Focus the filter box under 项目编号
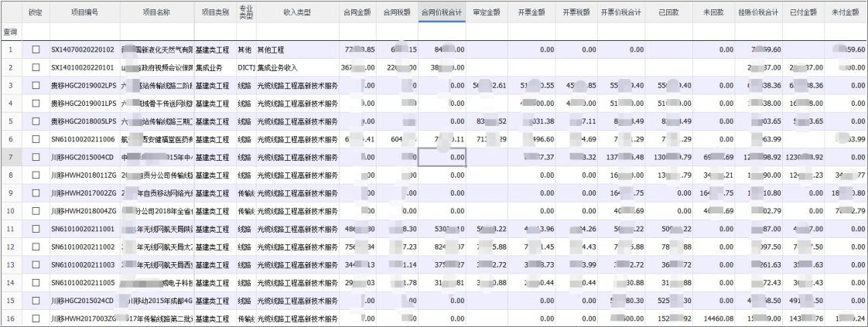The image size is (868, 327). pos(84,32)
